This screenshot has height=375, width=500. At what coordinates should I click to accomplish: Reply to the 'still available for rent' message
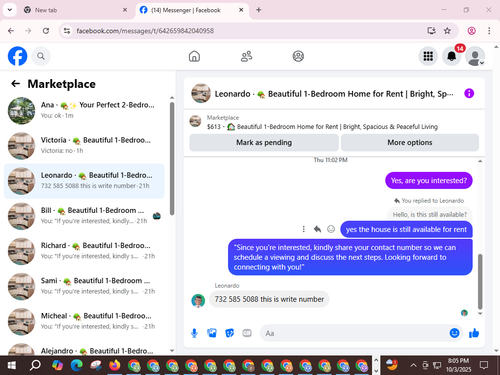(x=317, y=229)
